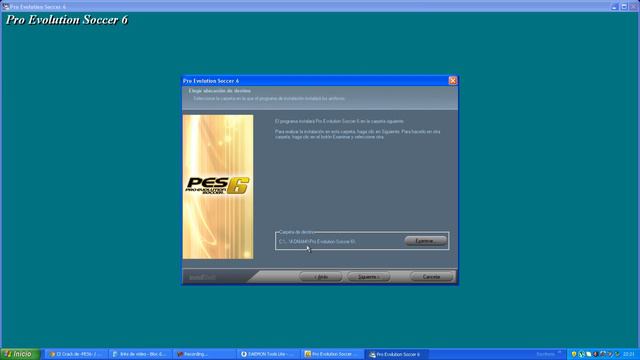The width and height of the screenshot is (640, 360).
Task: Maximize the outer installer background window
Action: (x=624, y=7)
